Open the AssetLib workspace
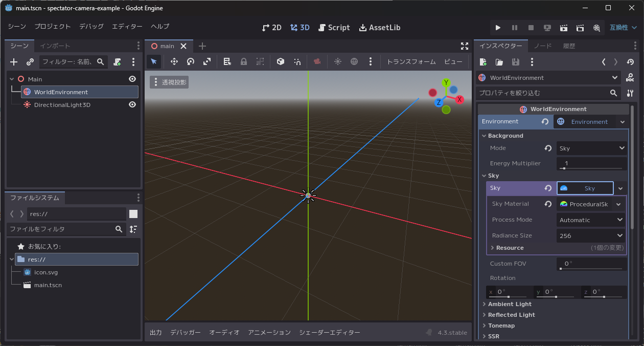Viewport: 644px width, 346px height. [380, 28]
